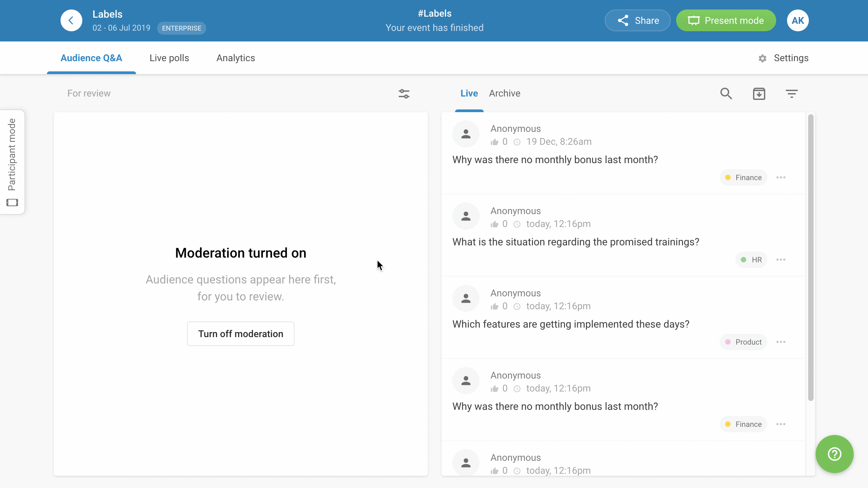
Task: Go back using the header arrow button
Action: (71, 20)
